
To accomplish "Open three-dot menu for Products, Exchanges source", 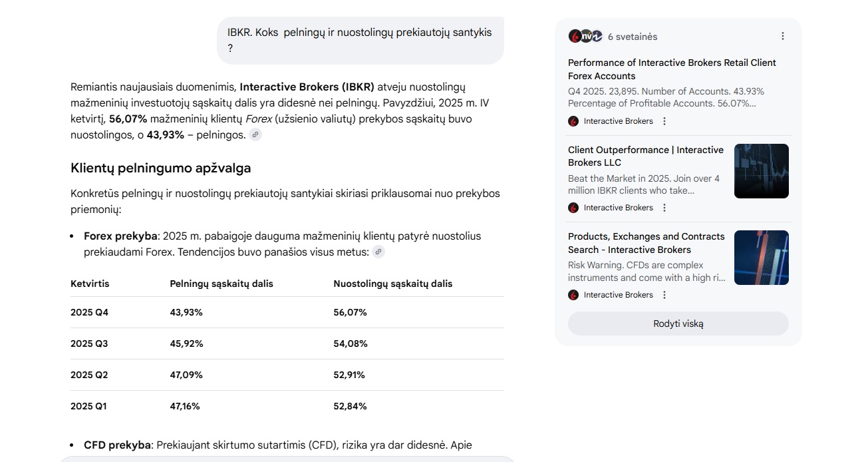I will click(x=664, y=295).
